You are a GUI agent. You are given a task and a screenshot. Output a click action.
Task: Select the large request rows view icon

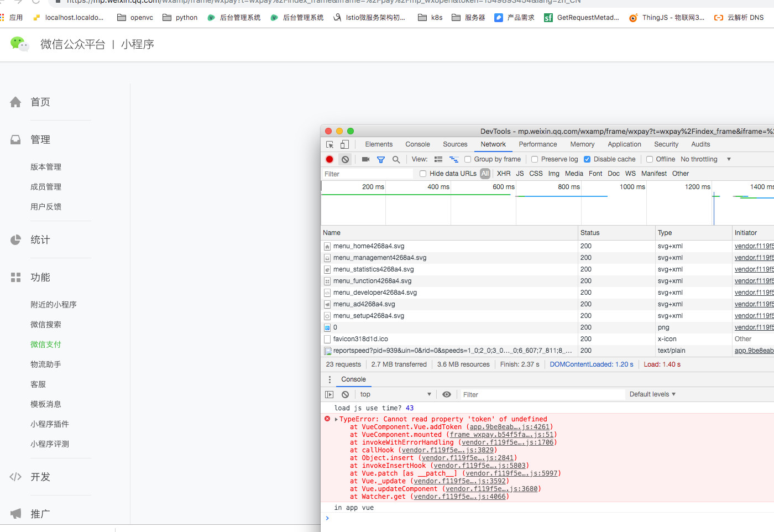[x=438, y=159]
